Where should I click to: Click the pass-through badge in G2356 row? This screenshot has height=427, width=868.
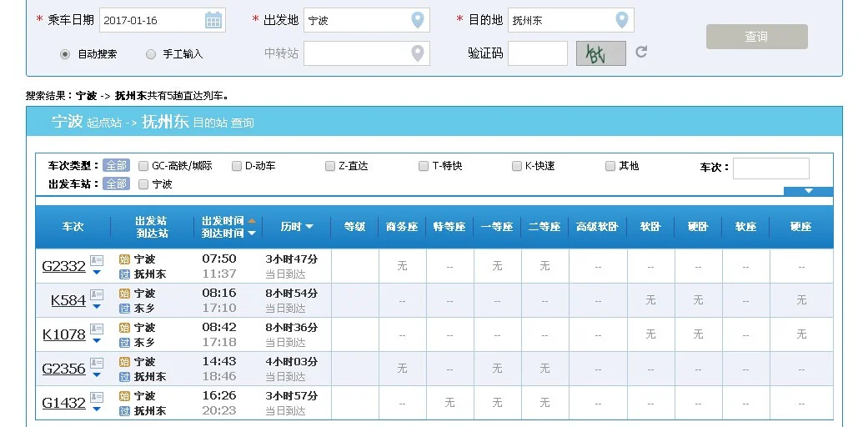[x=124, y=377]
